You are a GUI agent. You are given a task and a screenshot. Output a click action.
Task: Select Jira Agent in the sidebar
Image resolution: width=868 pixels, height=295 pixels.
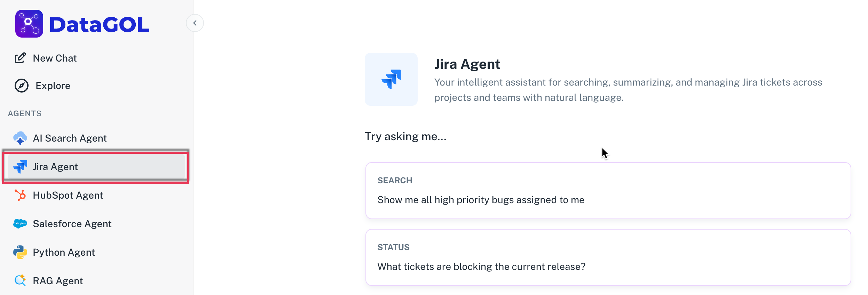[x=96, y=167]
